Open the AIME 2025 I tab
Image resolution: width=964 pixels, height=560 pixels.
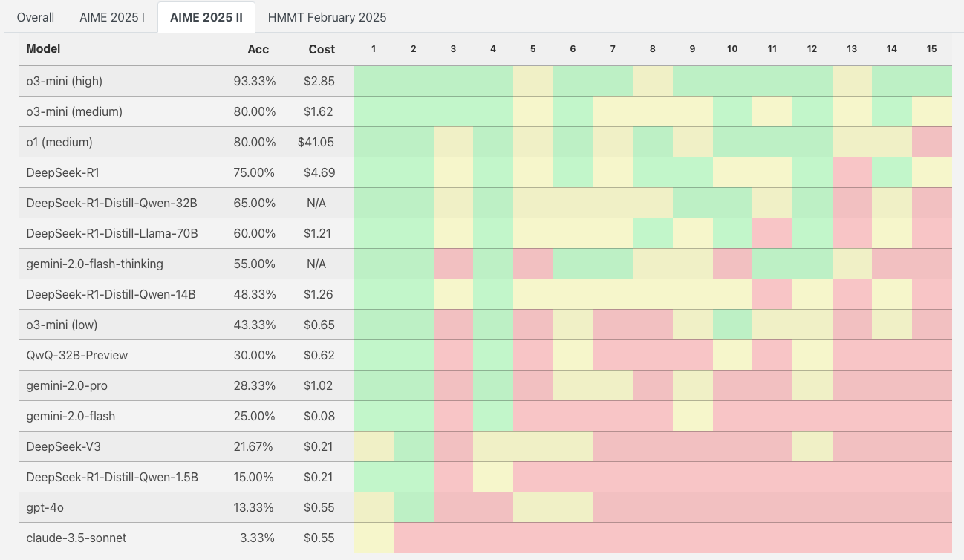pyautogui.click(x=111, y=16)
